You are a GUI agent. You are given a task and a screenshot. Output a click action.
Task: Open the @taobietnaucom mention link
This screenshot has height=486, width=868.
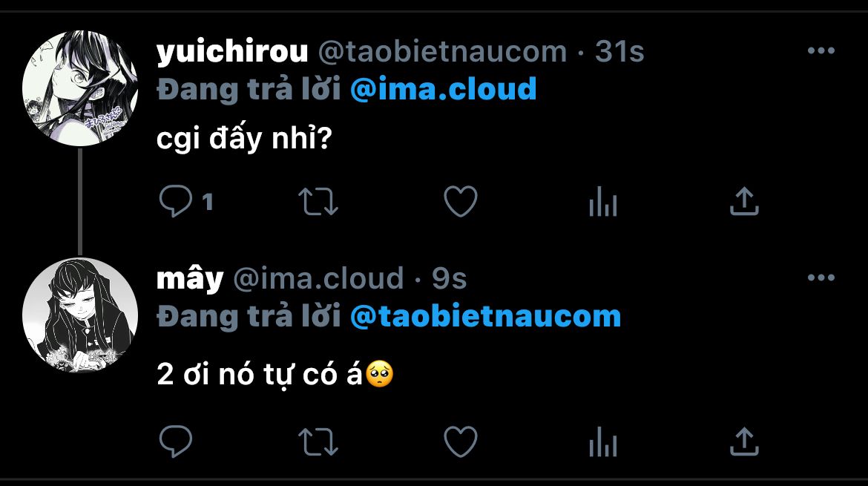pos(485,316)
